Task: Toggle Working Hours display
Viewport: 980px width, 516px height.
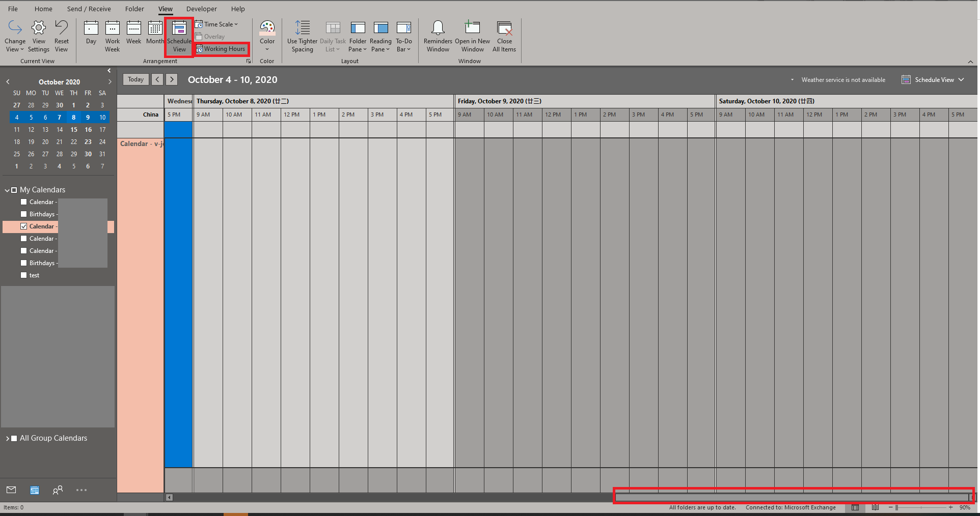Action: coord(221,49)
